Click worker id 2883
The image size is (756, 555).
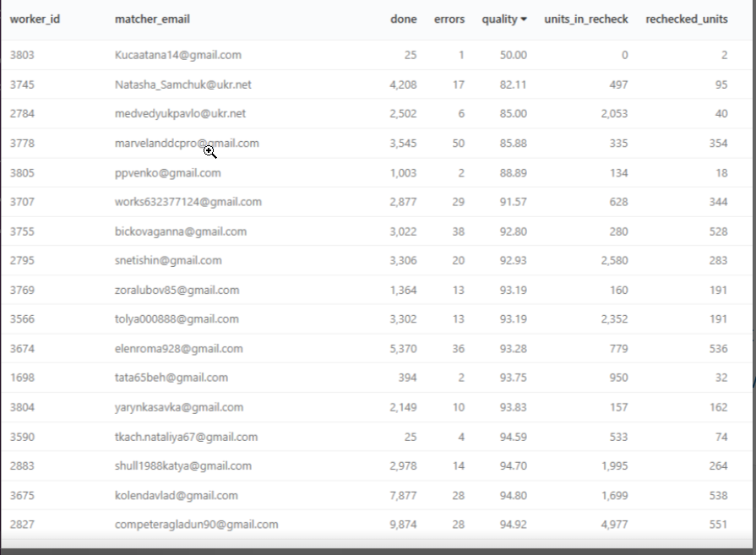(x=22, y=465)
